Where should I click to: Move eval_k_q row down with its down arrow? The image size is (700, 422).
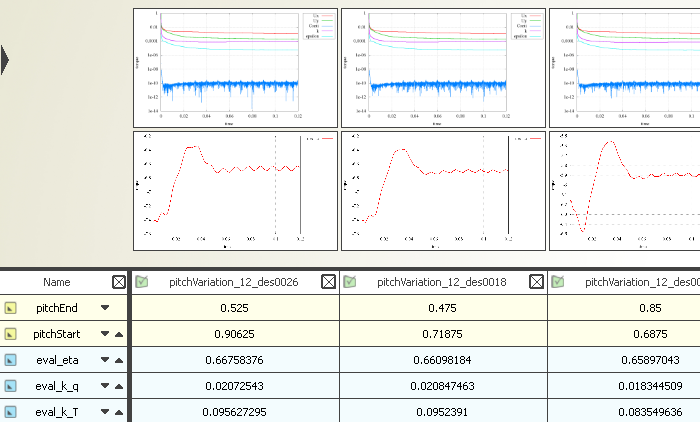pos(105,386)
